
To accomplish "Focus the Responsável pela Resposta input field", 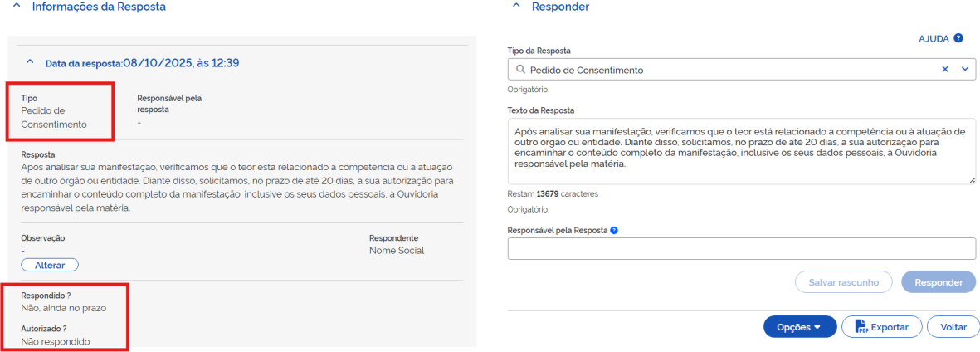I will pyautogui.click(x=741, y=249).
